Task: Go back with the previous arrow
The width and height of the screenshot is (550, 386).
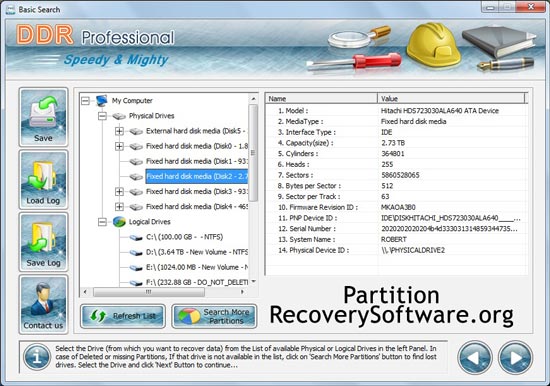Action: 475,358
